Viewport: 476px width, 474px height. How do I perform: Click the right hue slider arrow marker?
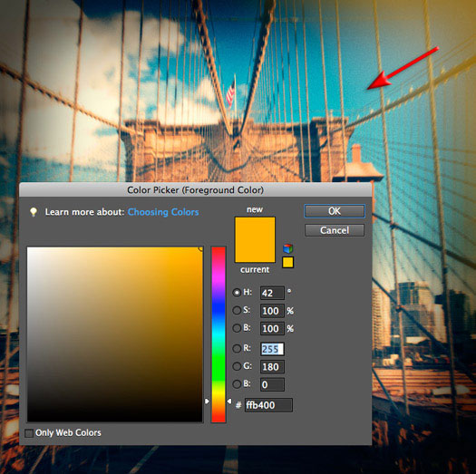229,401
